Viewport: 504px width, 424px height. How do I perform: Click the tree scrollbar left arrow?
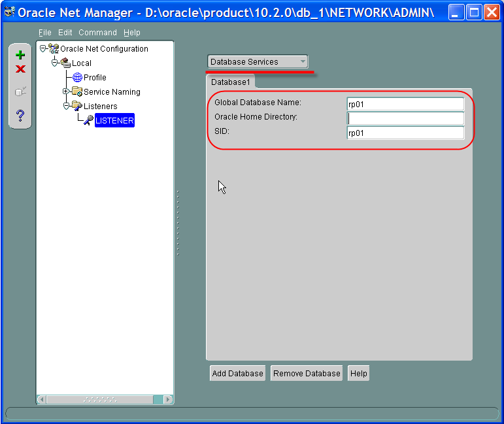tap(41, 399)
